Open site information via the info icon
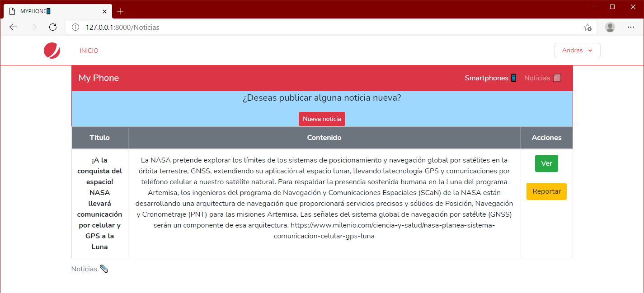 (x=75, y=27)
